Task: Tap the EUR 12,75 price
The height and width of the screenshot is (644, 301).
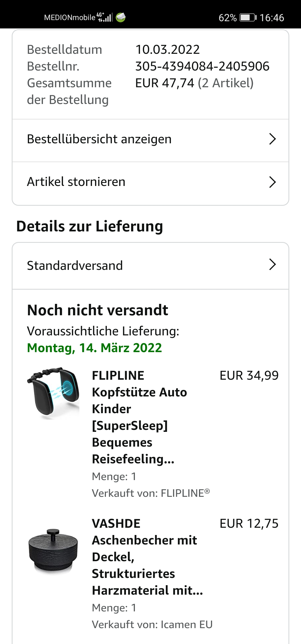Action: click(x=249, y=524)
